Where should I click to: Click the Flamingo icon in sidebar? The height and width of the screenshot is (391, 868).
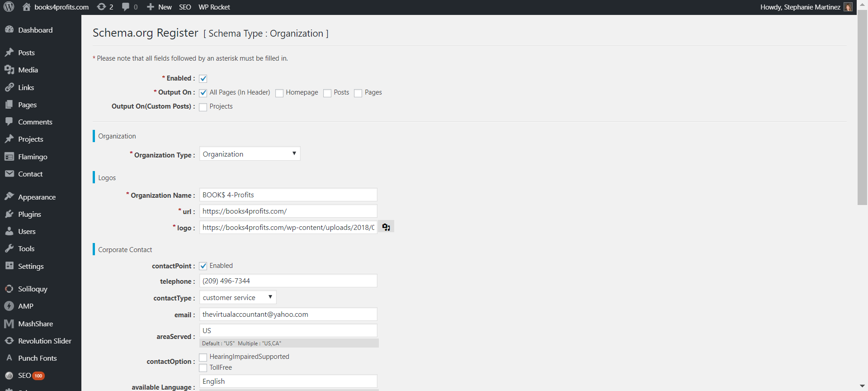(x=9, y=157)
